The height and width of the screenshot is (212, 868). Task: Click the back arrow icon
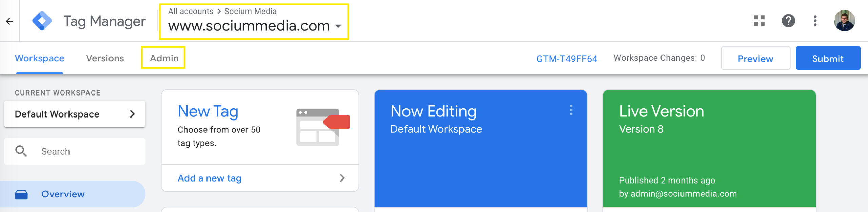point(9,21)
